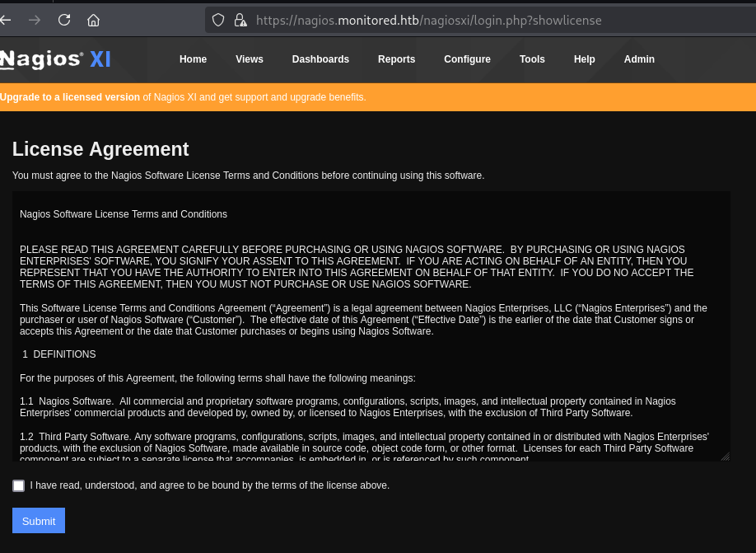Click the 'License Agreement' heading
Screen dimensions: 756x553
[100, 149]
